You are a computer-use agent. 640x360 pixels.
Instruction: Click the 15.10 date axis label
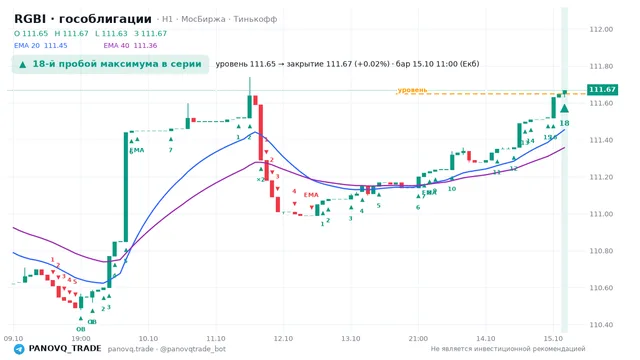click(x=553, y=338)
